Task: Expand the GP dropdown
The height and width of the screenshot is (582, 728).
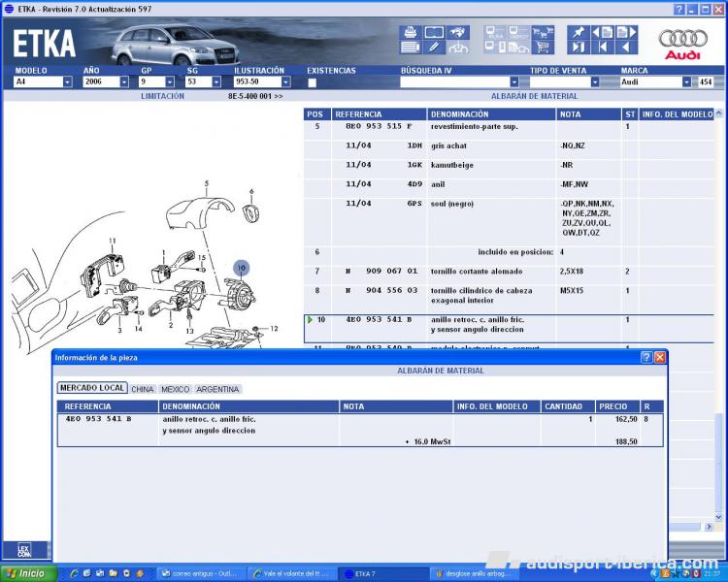Action: tap(170, 82)
